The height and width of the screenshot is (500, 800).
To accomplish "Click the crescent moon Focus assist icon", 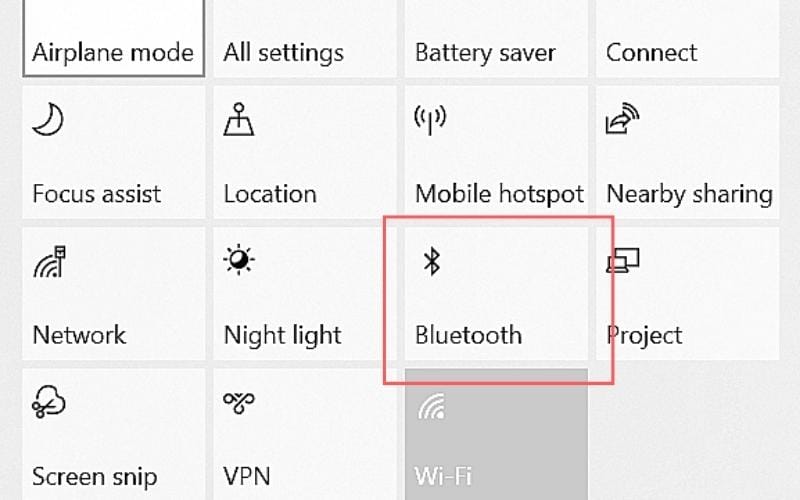I will coord(47,119).
